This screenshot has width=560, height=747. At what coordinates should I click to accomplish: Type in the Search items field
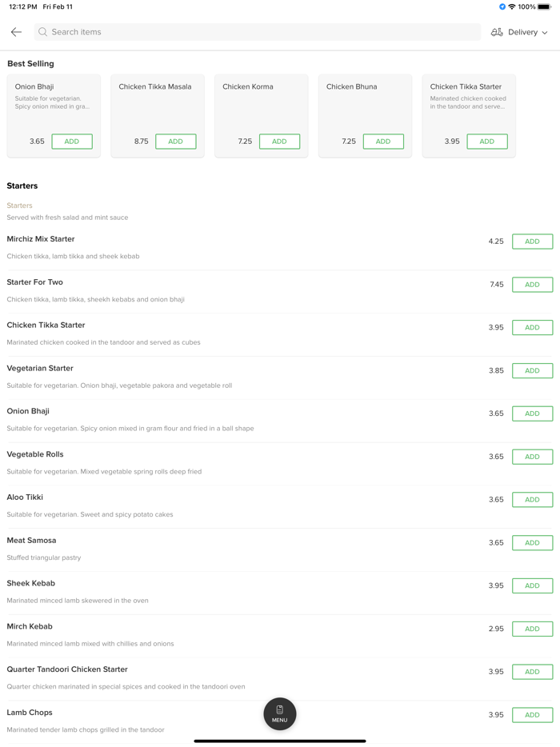point(256,32)
